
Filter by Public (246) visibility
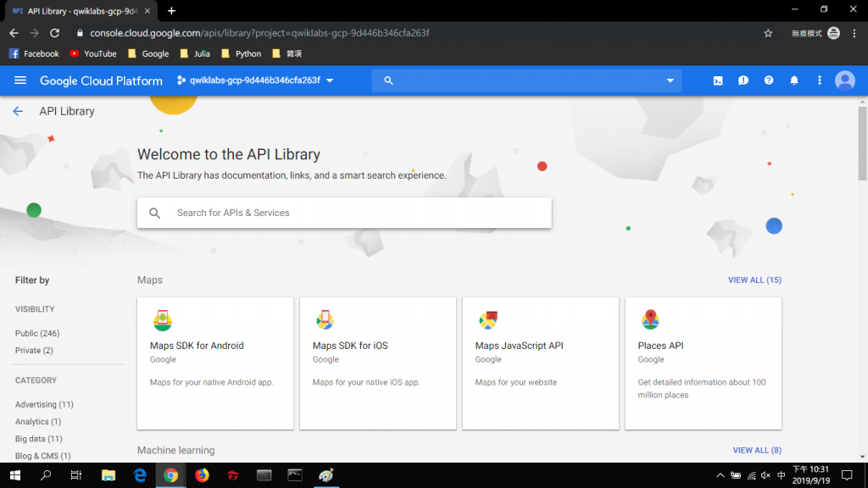coord(37,333)
